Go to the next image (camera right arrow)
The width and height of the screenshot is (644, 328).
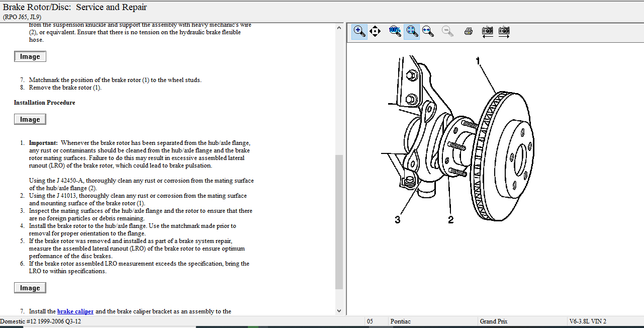coord(504,31)
